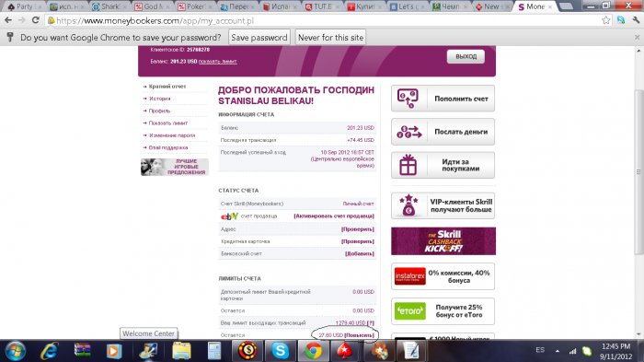Click the Активировать счет продавца link
This screenshot has height=362, width=644.
pyautogui.click(x=334, y=216)
